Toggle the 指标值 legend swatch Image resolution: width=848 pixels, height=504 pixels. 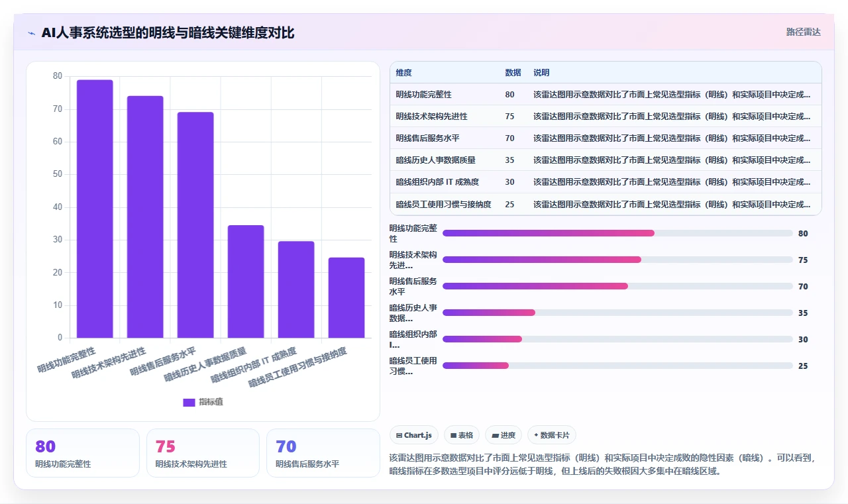189,402
